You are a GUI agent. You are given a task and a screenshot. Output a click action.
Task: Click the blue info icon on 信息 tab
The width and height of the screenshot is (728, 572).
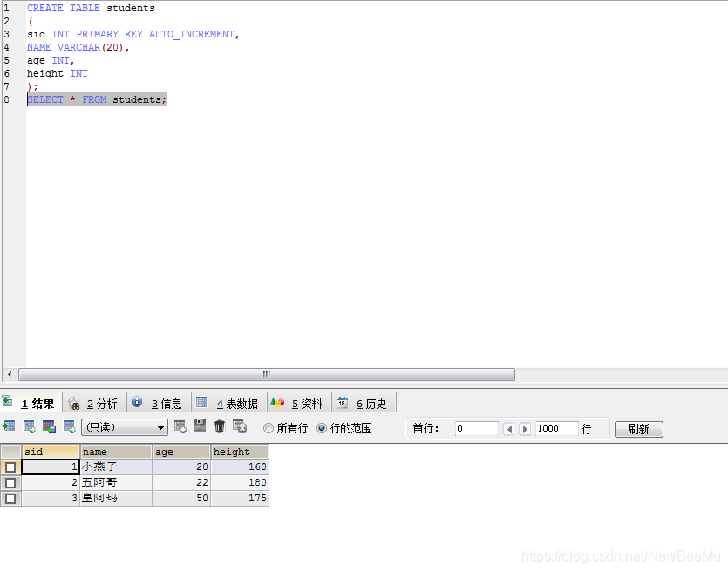coord(137,402)
